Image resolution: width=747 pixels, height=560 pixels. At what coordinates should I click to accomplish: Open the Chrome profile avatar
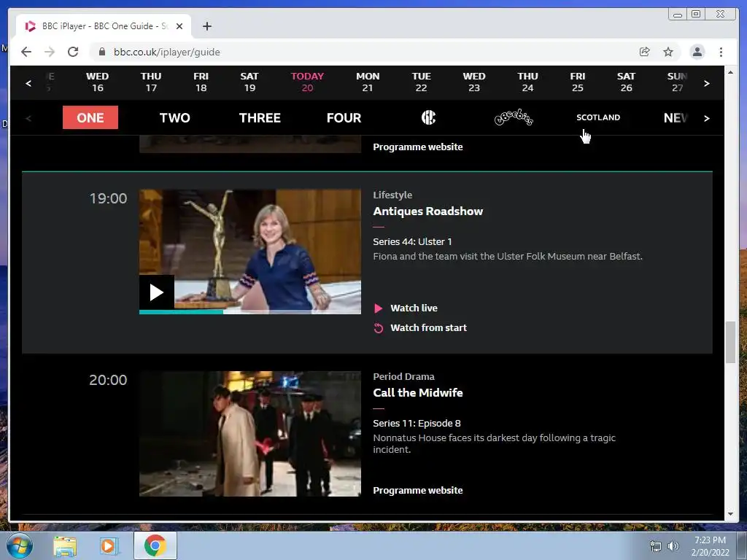(x=697, y=52)
